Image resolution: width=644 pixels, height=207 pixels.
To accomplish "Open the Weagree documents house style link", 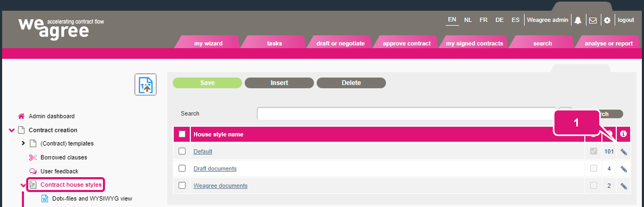I will pos(220,186).
